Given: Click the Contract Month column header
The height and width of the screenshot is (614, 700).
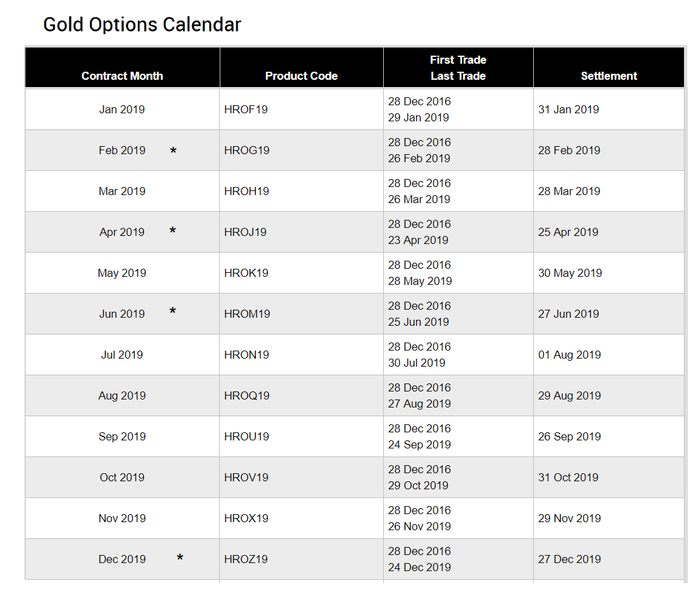Looking at the screenshot, I should pos(122,76).
